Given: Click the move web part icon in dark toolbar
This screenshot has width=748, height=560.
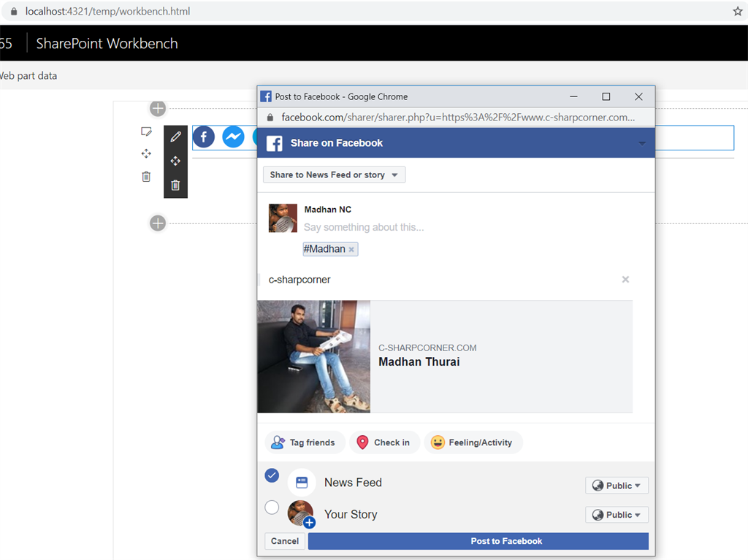Looking at the screenshot, I should (175, 161).
